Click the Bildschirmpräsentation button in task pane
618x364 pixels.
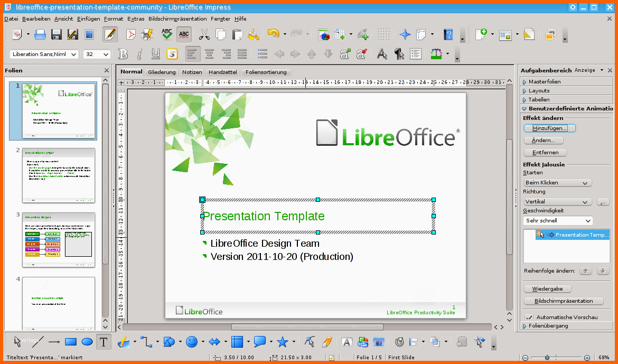point(564,301)
